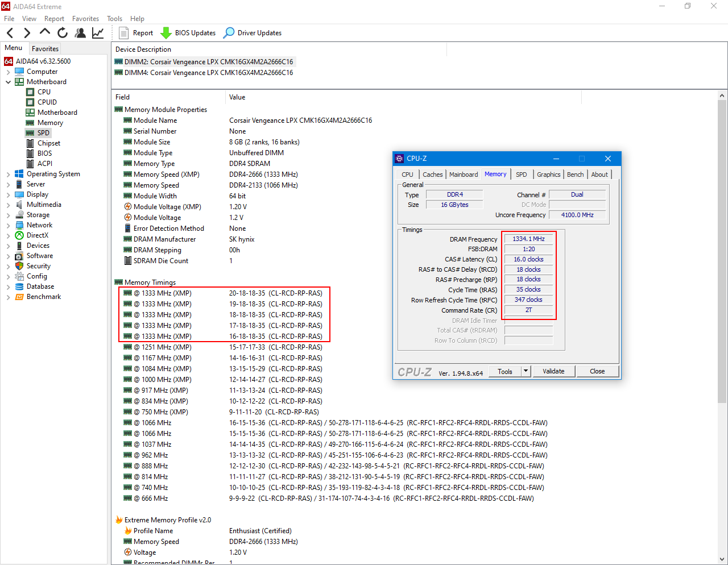
Task: Switch to Graphics tab in CPU-Z
Action: 549,175
